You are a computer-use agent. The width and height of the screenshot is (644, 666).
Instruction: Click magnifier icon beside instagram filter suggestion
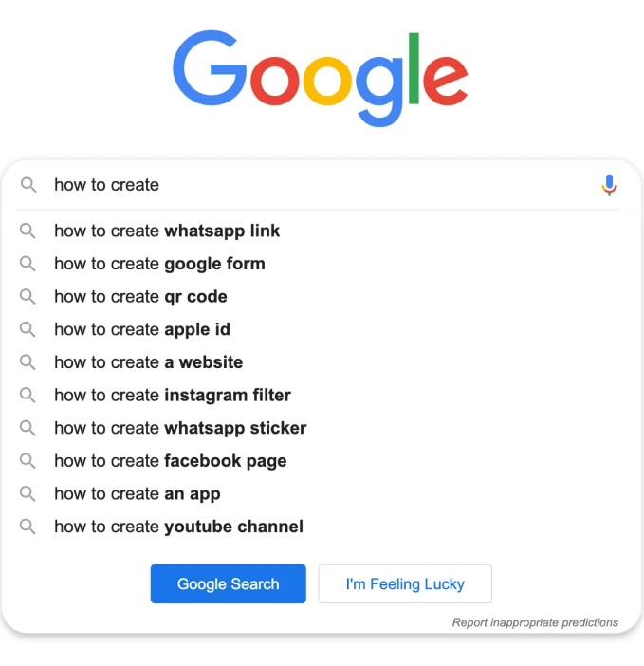[28, 395]
